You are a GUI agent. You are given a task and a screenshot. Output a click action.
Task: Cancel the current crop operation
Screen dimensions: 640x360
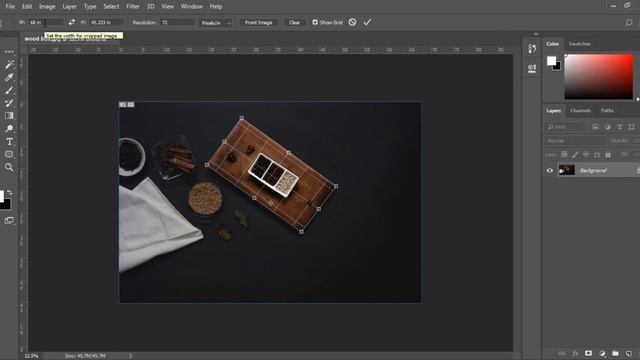pos(352,22)
